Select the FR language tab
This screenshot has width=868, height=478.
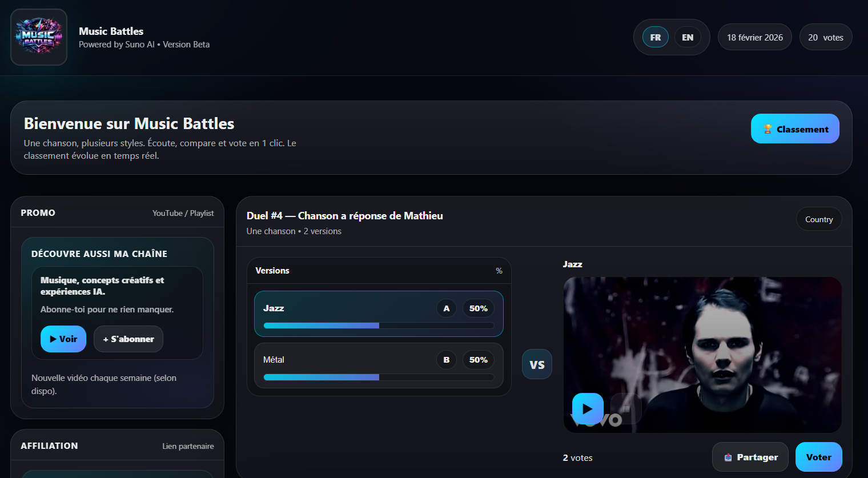coord(655,37)
